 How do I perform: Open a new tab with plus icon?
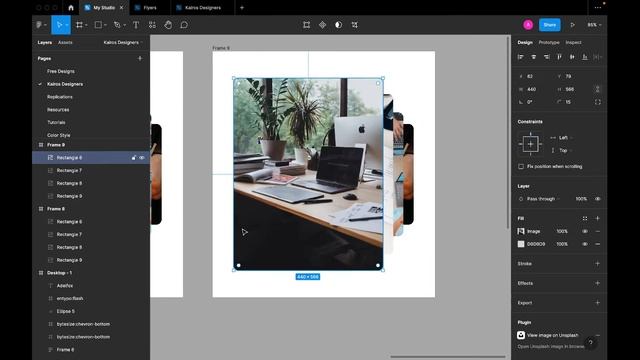pyautogui.click(x=242, y=7)
